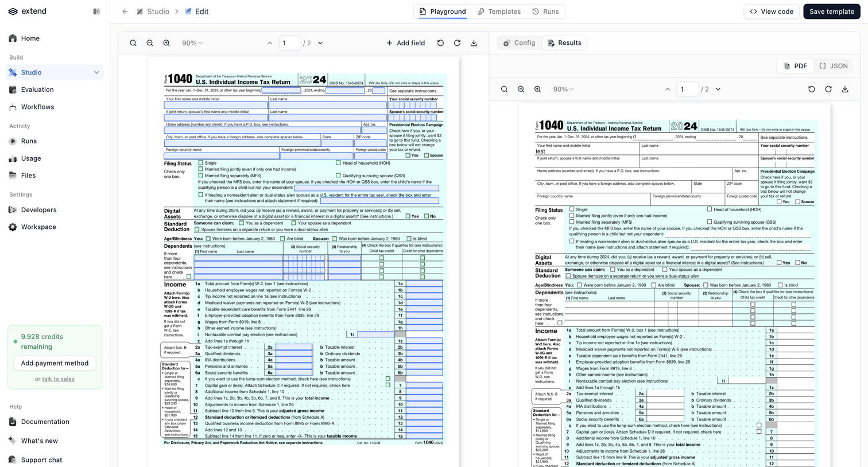Open the left viewer 90% zoom dropdown
868x467 pixels.
pos(192,43)
